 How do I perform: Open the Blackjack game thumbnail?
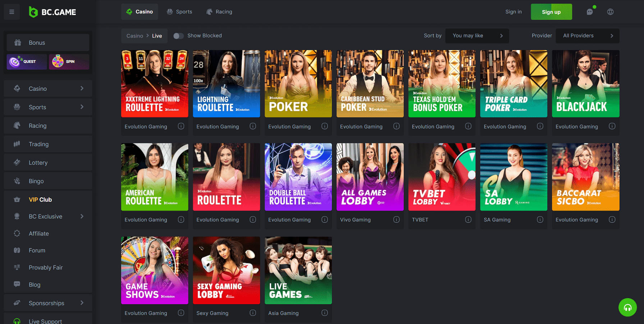pos(585,84)
